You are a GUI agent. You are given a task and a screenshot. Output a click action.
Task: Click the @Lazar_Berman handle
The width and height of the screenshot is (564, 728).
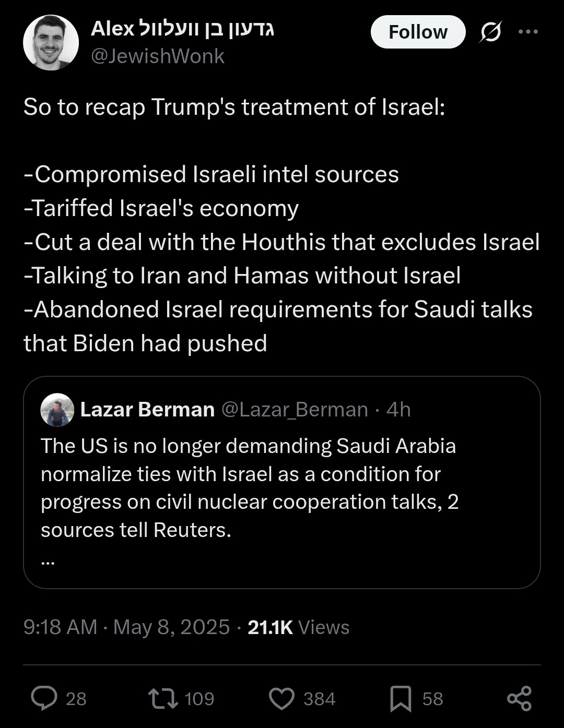[x=295, y=410]
